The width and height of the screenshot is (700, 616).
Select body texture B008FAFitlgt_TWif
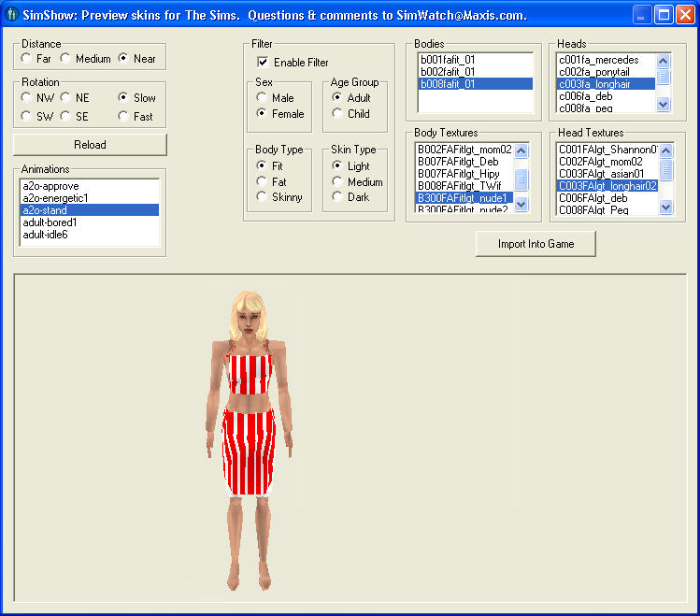point(464,186)
